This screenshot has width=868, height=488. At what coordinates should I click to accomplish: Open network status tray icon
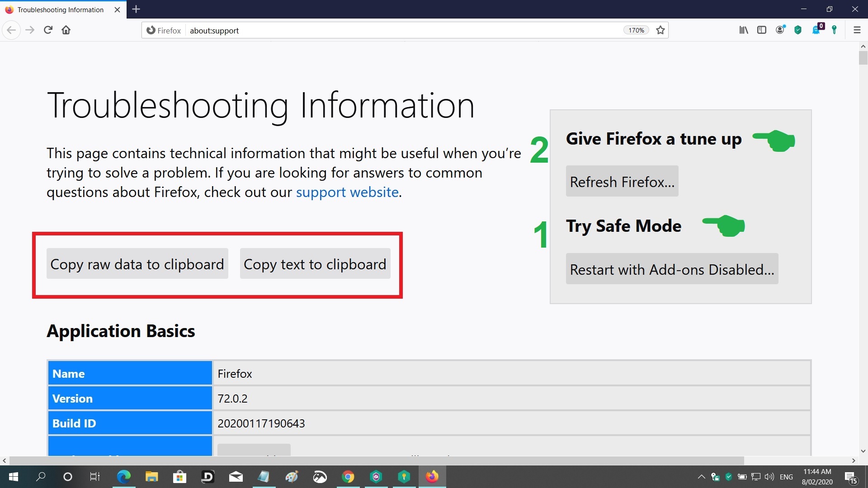click(x=755, y=477)
